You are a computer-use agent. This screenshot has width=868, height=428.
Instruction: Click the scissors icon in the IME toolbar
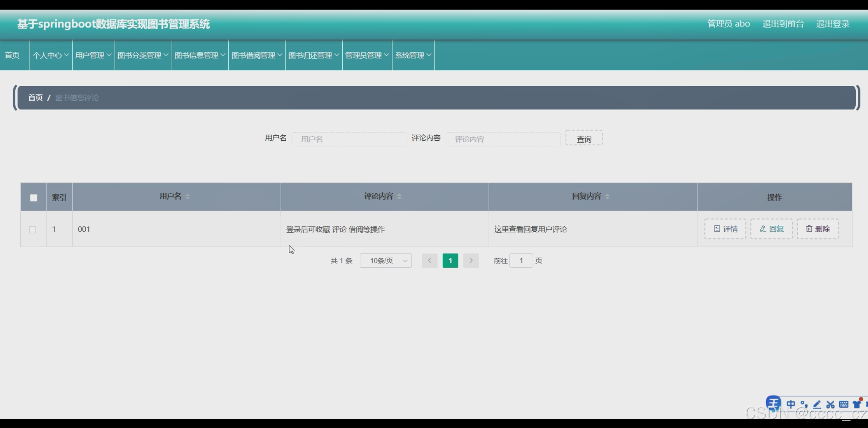pos(830,405)
